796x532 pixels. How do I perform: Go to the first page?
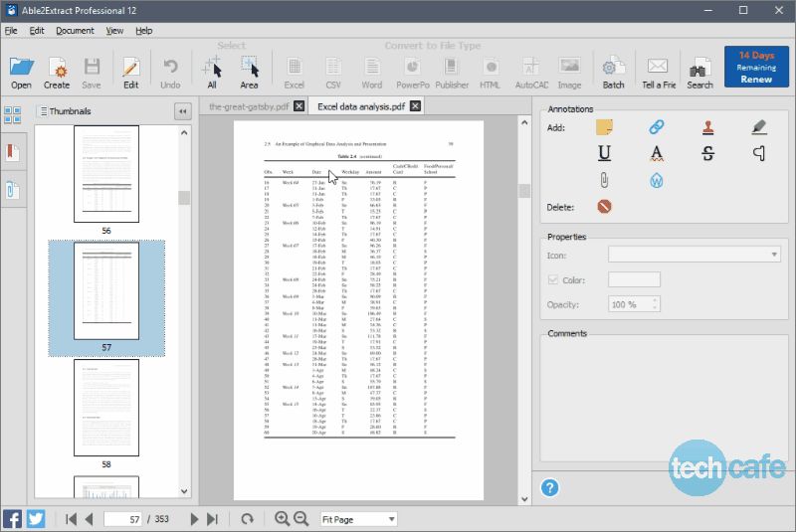[71, 519]
